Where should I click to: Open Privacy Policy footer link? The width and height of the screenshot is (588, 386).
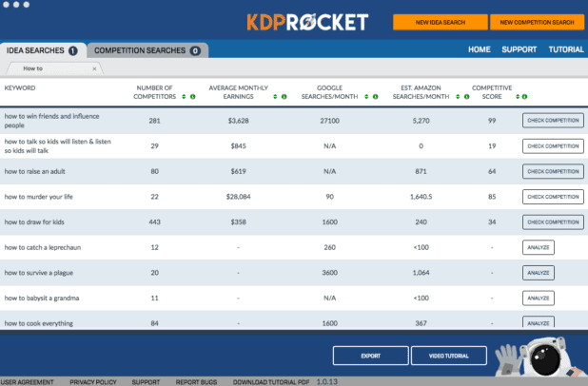click(93, 382)
